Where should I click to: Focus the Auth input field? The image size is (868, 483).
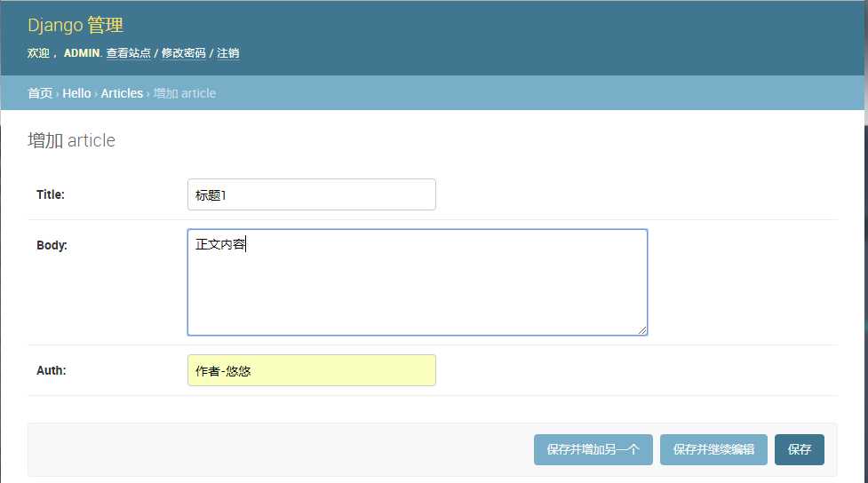pos(311,370)
